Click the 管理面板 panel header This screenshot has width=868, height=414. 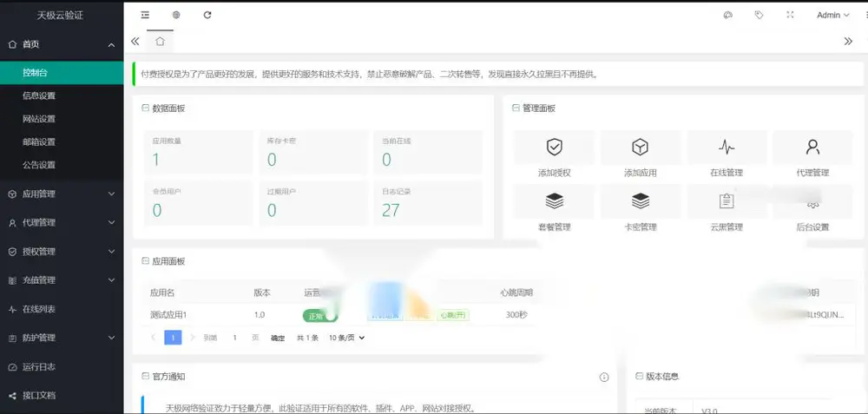click(539, 108)
